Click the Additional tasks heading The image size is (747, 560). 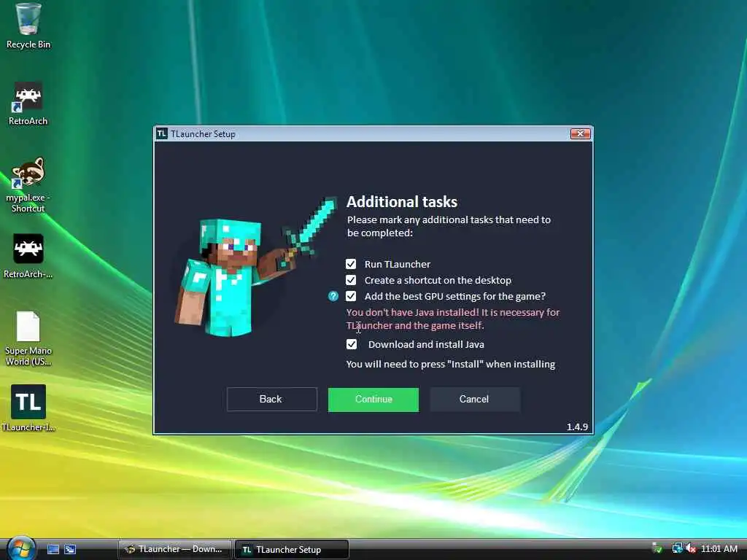[402, 202]
